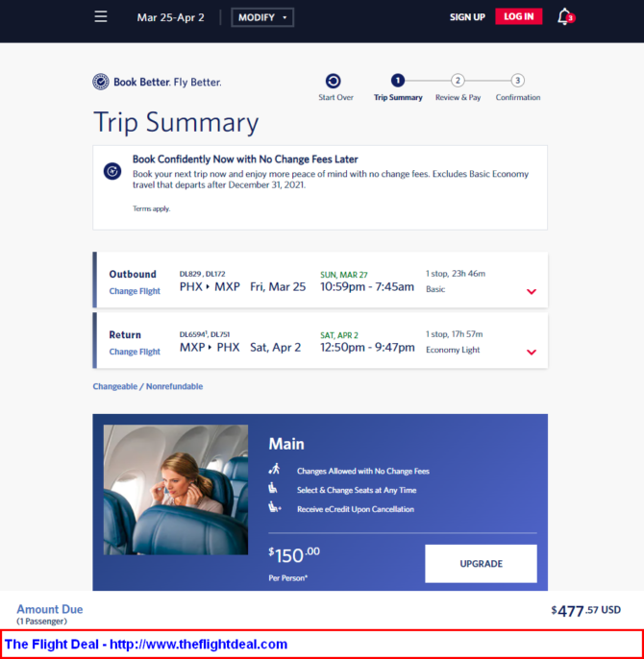Viewport: 644px width, 659px height.
Task: Click the eCredit seat-plus icon
Action: point(274,507)
